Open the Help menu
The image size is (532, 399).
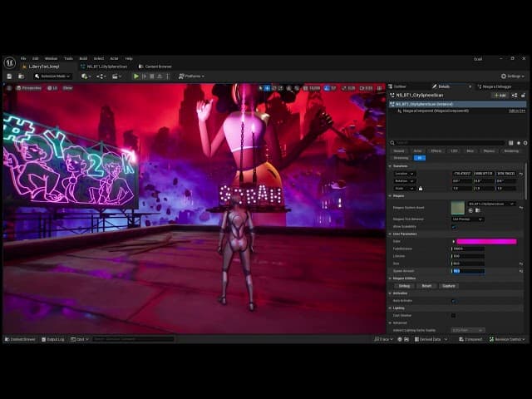pyautogui.click(x=129, y=59)
